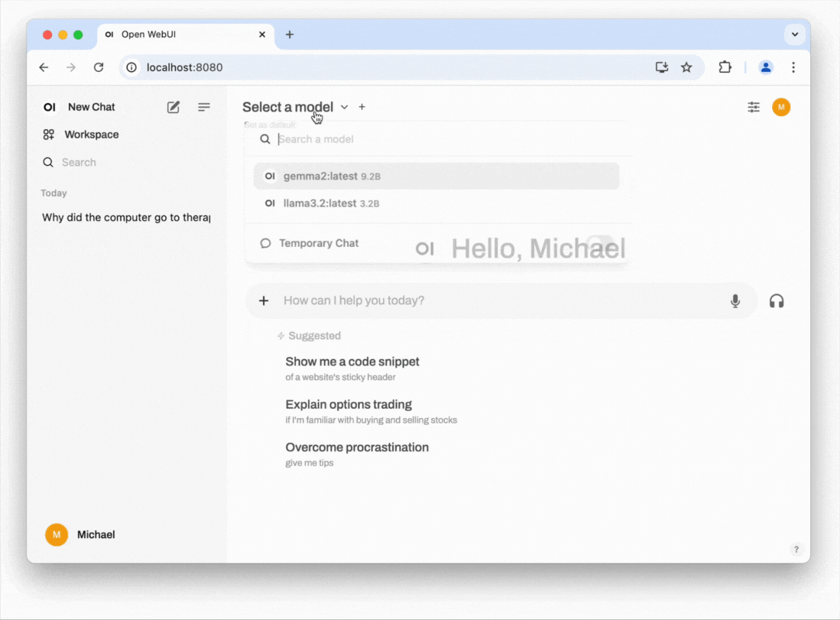Viewport: 840px width, 620px height.
Task: Click the plus icon in the message box
Action: (x=264, y=300)
